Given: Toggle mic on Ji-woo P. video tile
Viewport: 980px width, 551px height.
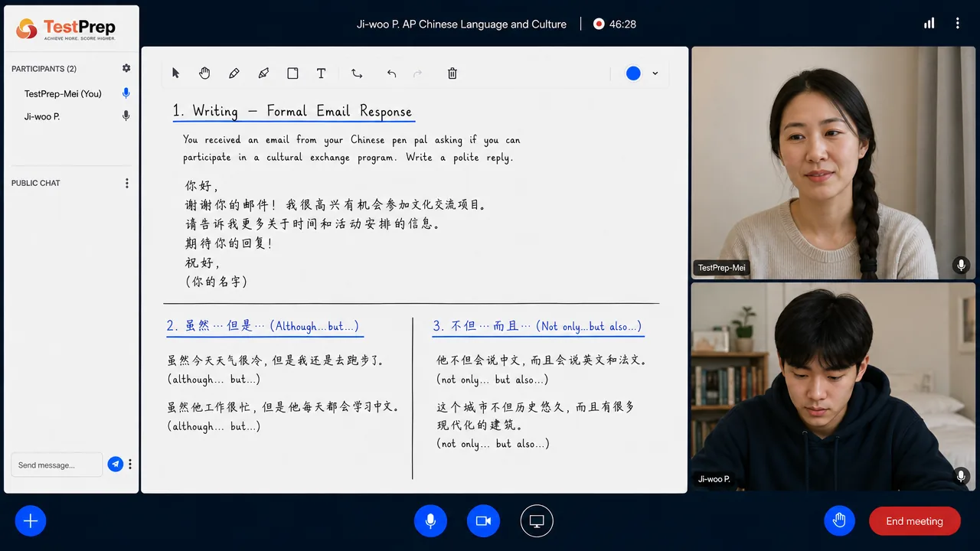Looking at the screenshot, I should [x=961, y=476].
